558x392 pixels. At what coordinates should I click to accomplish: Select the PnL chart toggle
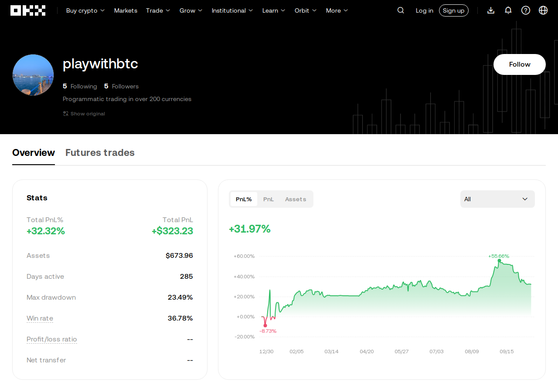(269, 199)
